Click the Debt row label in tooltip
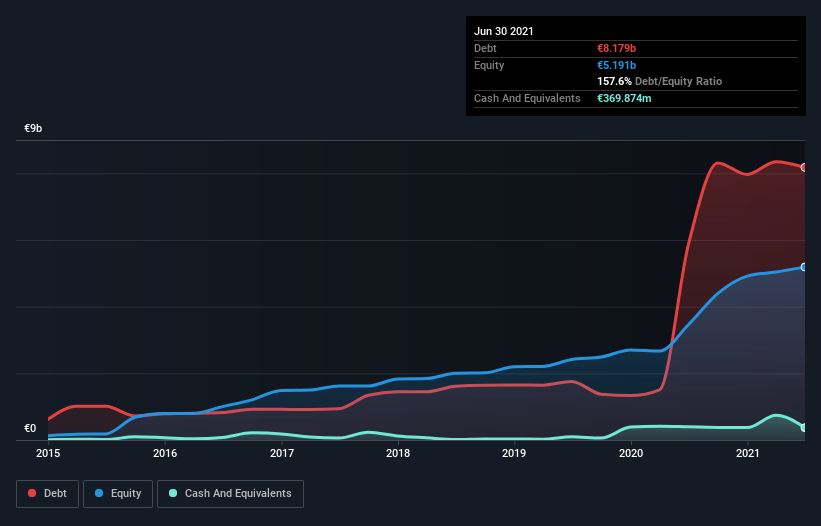This screenshot has height=526, width=821. [485, 48]
